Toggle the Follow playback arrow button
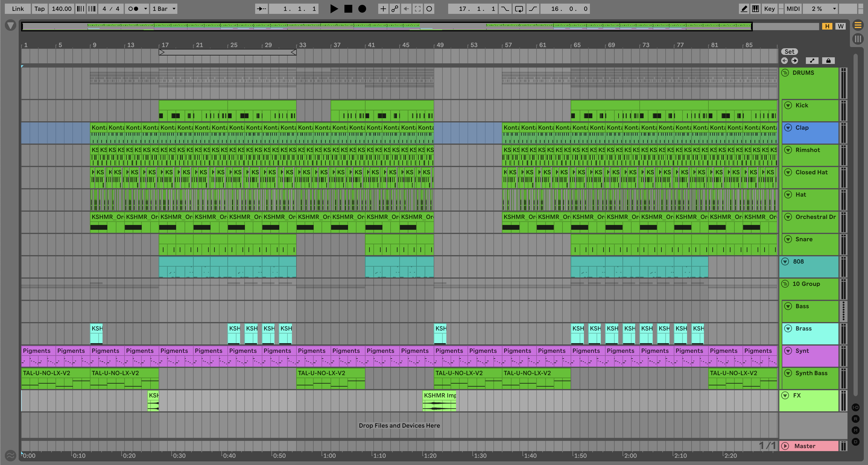This screenshot has height=465, width=868. point(261,9)
